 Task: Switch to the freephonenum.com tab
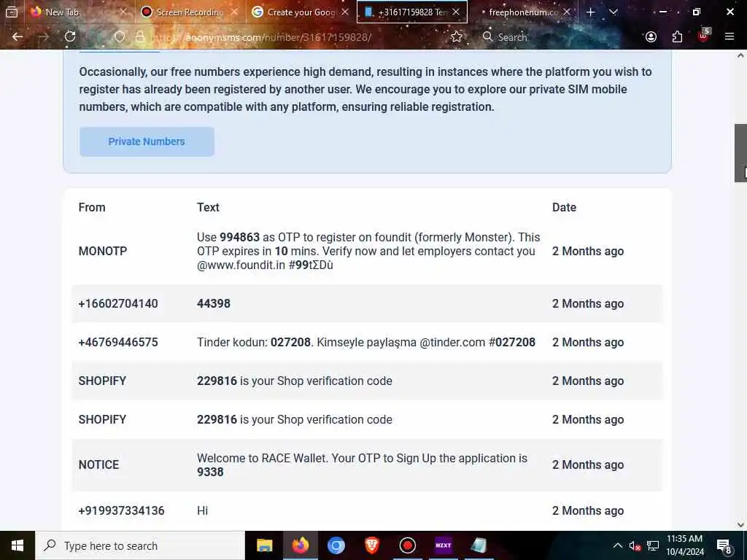[522, 12]
